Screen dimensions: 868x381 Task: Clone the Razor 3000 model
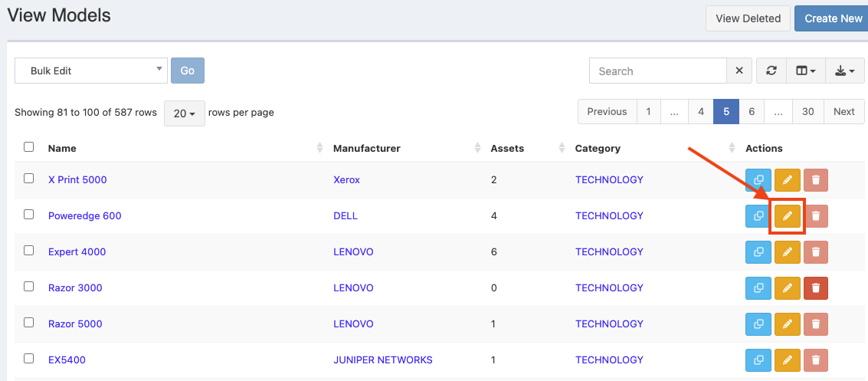(x=758, y=288)
